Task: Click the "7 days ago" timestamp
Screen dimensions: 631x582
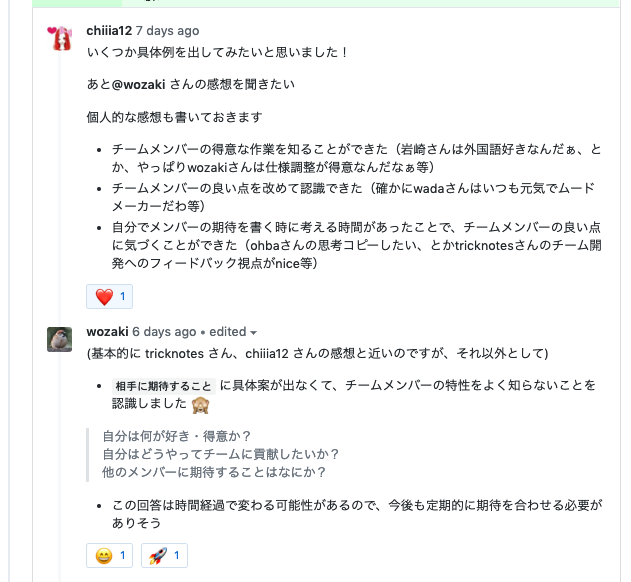Action: coord(167,31)
